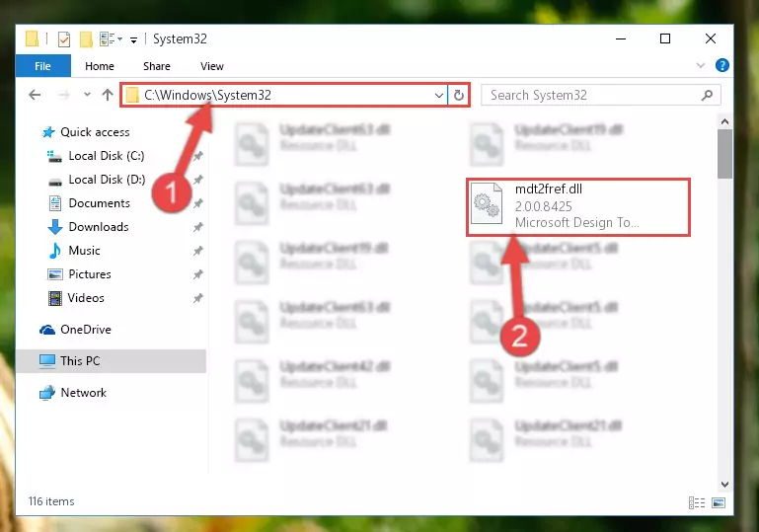759x532 pixels.
Task: Switch to the Home ribbon tab
Action: click(x=100, y=66)
